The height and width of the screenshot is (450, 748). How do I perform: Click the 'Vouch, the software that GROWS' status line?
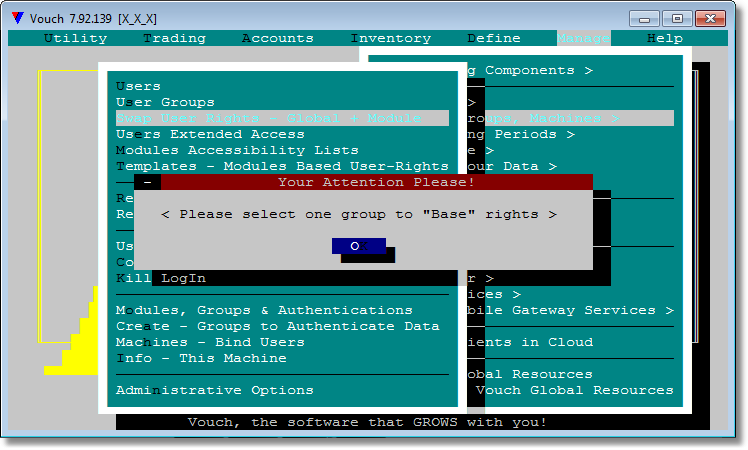point(367,422)
